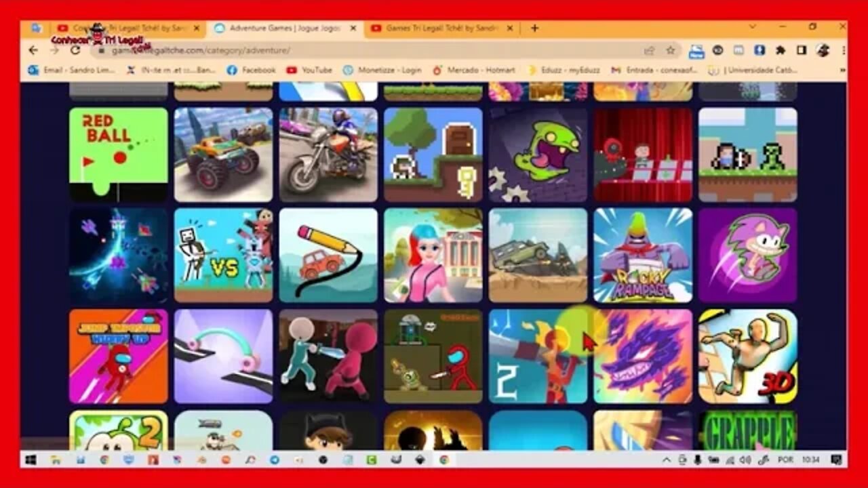
Task: Open a new browser tab
Action: (534, 28)
